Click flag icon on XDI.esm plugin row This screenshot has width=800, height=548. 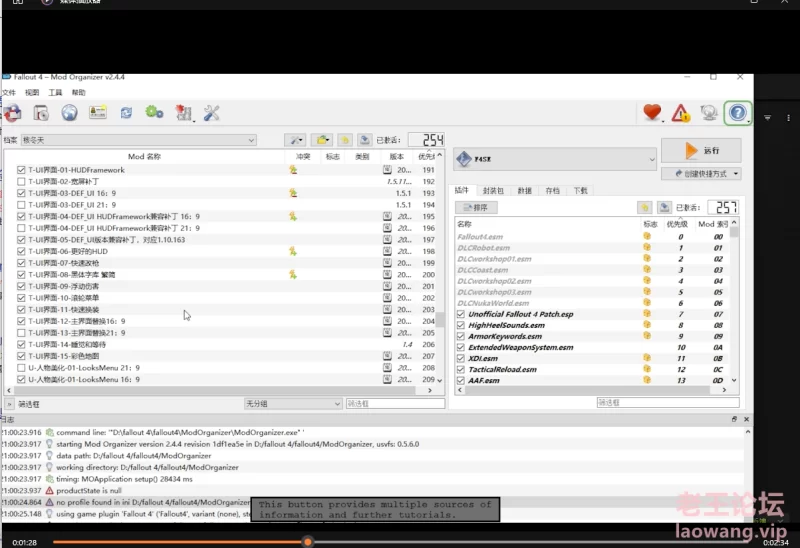[x=647, y=358]
